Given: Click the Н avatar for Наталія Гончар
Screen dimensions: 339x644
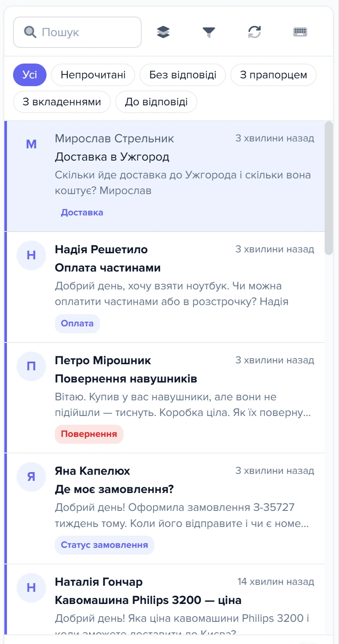Looking at the screenshot, I should click(x=31, y=588).
